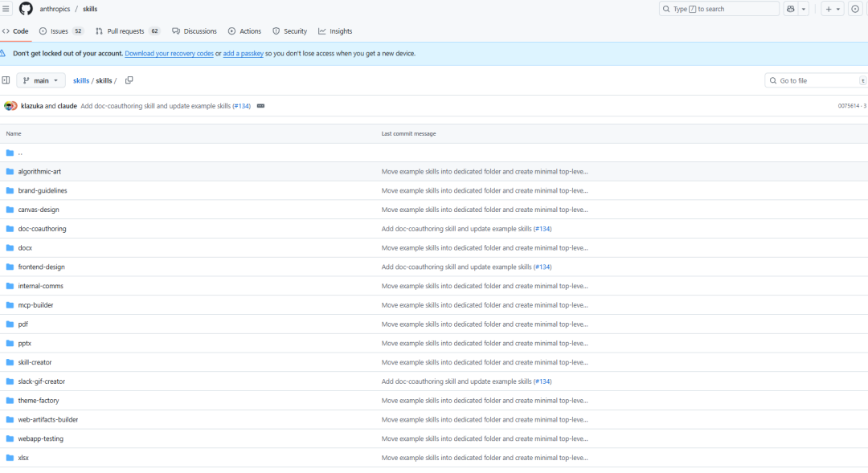The width and height of the screenshot is (868, 473).
Task: Click the pdf folder icon
Action: click(x=10, y=324)
